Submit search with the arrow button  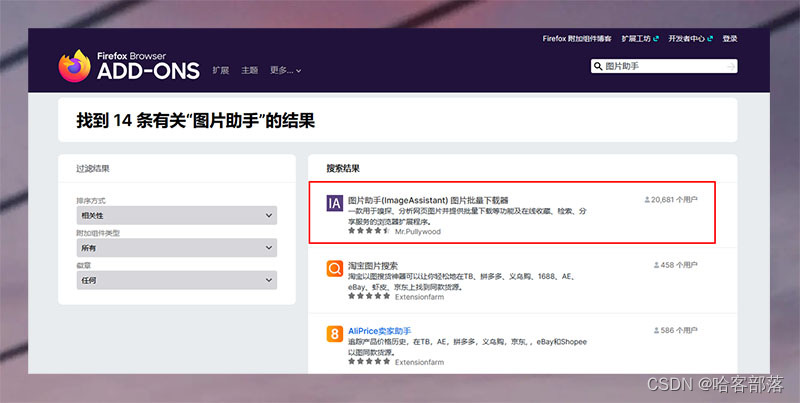[x=731, y=66]
